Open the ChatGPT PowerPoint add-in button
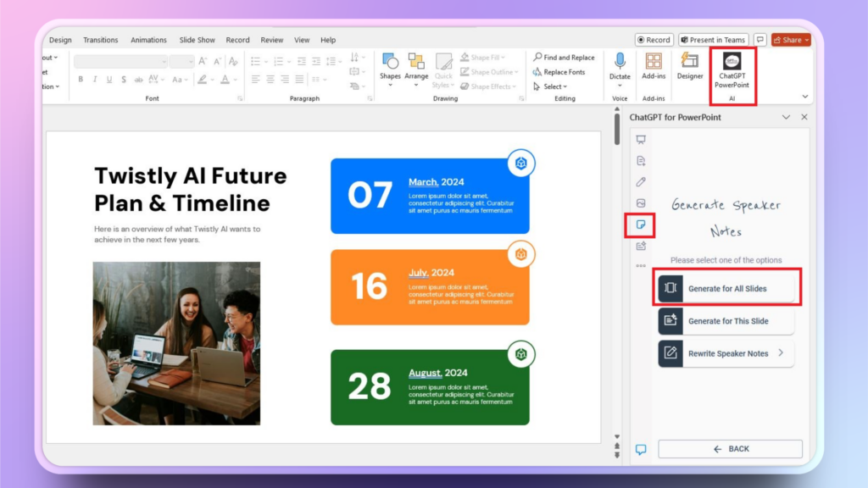 (732, 71)
